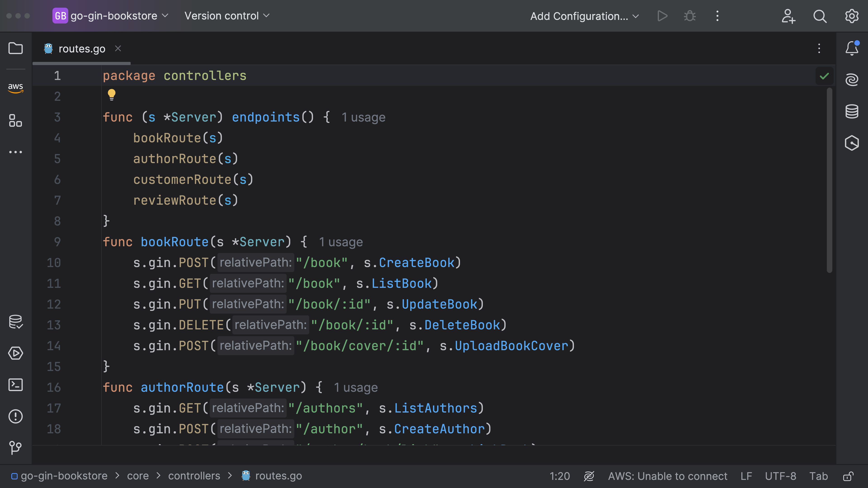Open the Database panel on right sidebar
Image resolution: width=868 pixels, height=488 pixels.
(851, 111)
